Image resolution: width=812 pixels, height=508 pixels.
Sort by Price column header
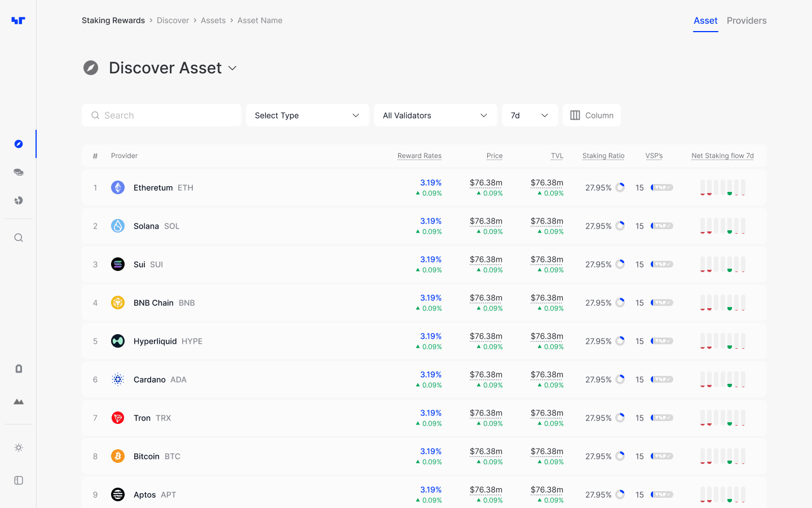point(495,156)
